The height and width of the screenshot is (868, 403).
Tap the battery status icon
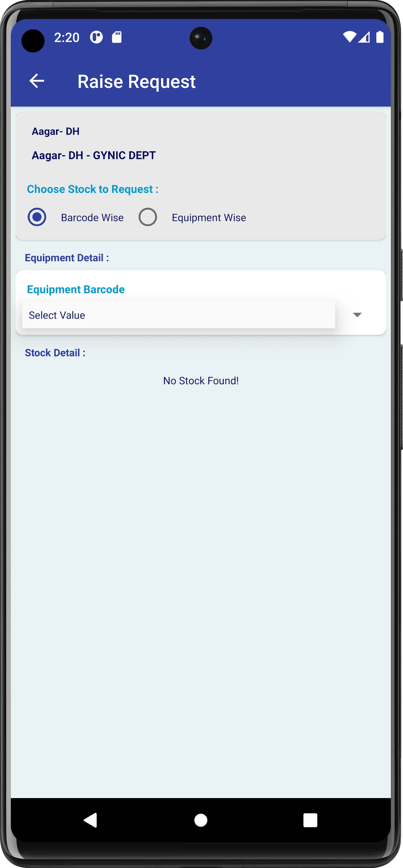380,37
